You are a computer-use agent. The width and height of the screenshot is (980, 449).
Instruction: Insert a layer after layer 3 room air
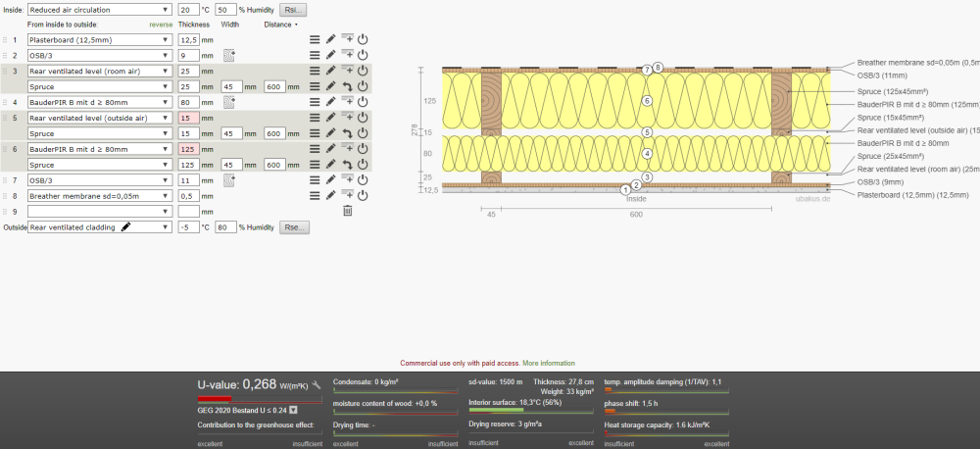pyautogui.click(x=347, y=70)
